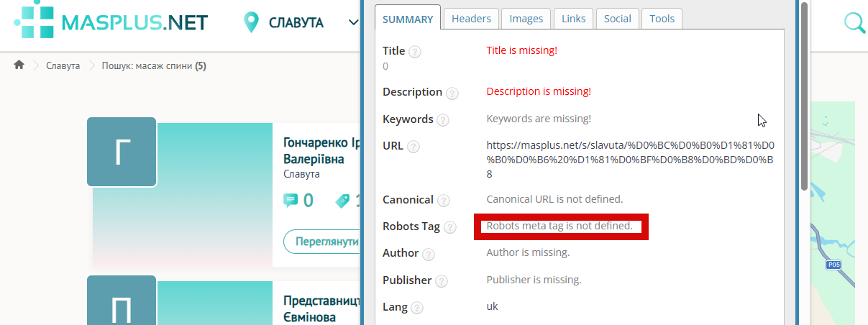Click the magnifier search icon

[x=854, y=22]
